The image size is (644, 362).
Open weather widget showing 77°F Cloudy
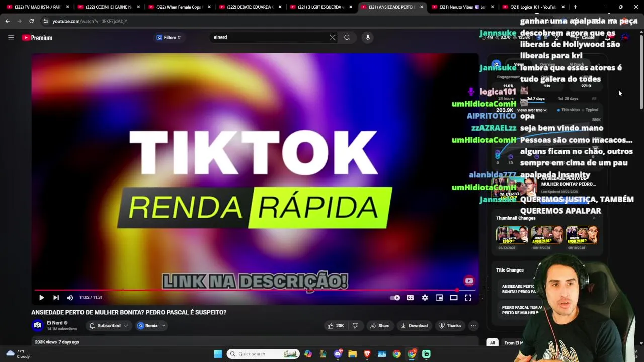[x=18, y=354]
